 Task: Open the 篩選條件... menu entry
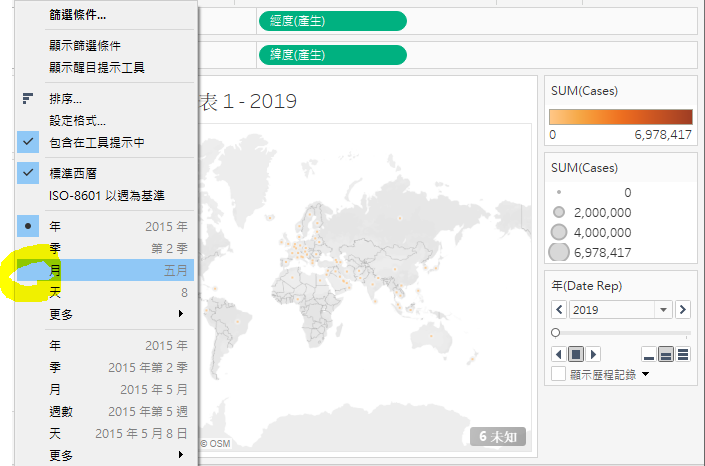click(106, 15)
